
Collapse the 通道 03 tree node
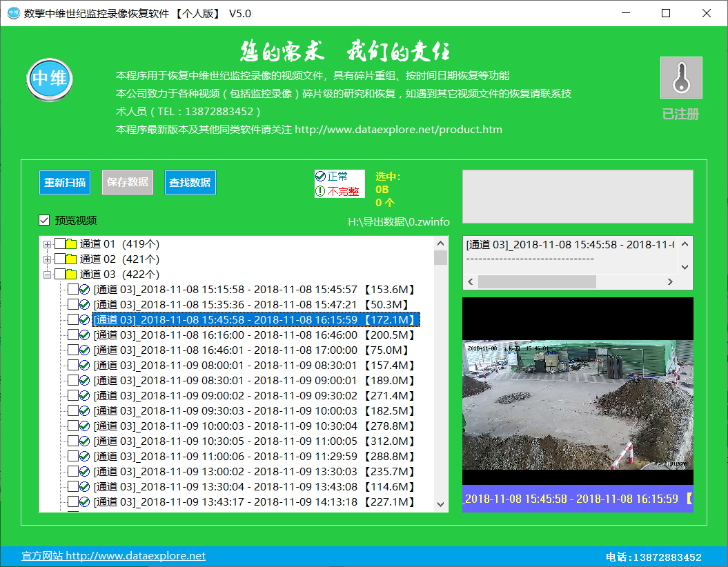tap(47, 274)
